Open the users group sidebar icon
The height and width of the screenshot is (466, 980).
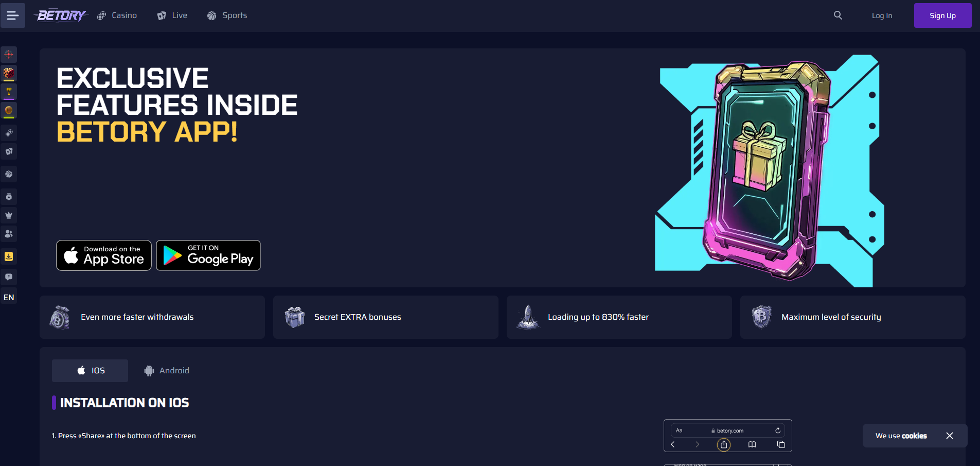tap(9, 234)
